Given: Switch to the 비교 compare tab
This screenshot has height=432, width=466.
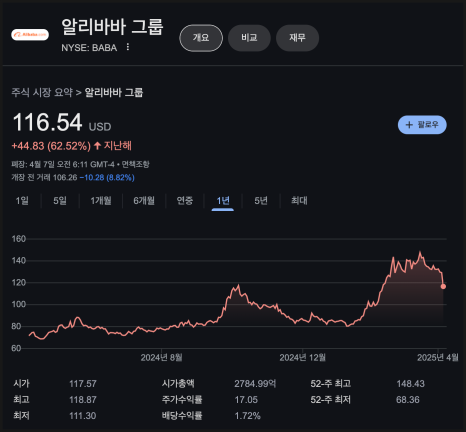Looking at the screenshot, I should pyautogui.click(x=249, y=38).
